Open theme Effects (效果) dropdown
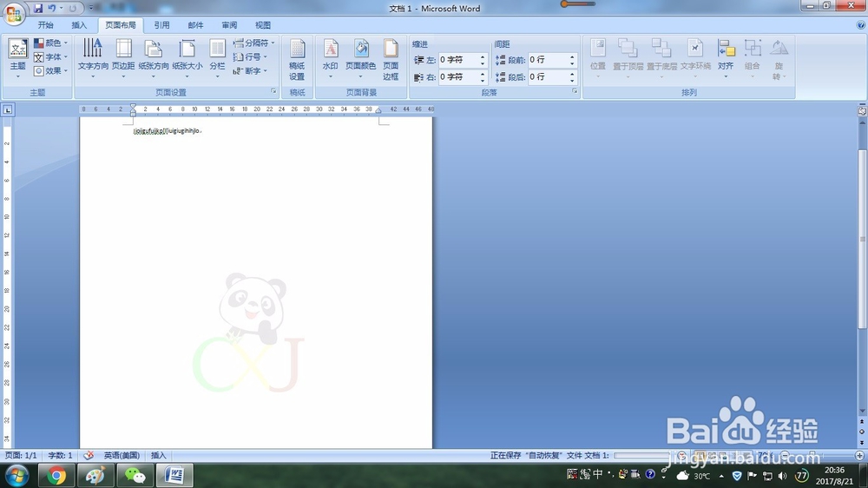This screenshot has height=488, width=868. [x=51, y=70]
